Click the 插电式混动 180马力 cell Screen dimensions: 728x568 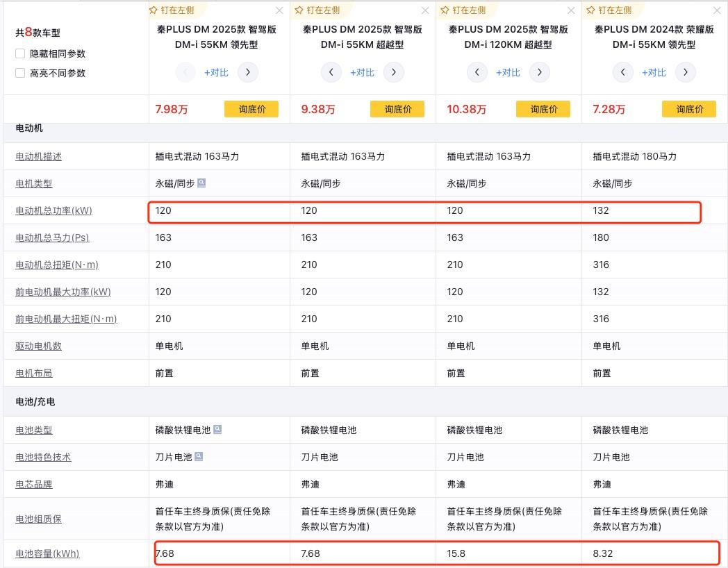pos(634,157)
